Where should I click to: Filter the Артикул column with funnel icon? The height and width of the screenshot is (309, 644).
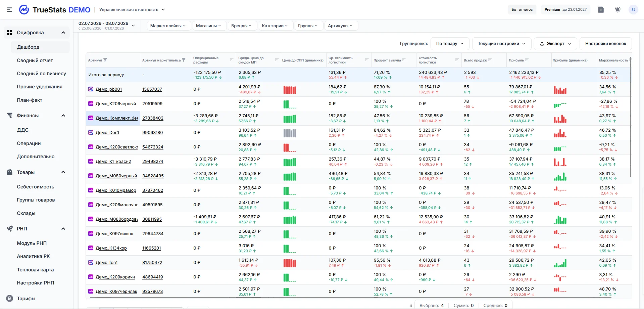tap(105, 60)
